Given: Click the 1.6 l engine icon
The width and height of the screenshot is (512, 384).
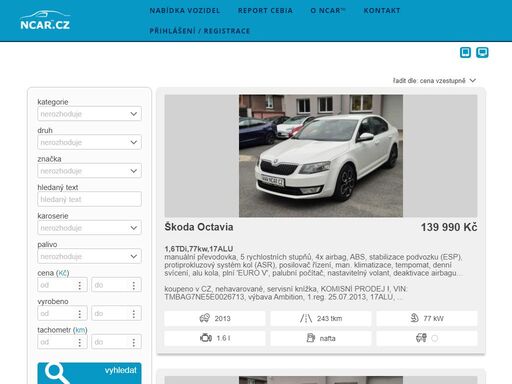Looking at the screenshot, I should coord(206,338).
